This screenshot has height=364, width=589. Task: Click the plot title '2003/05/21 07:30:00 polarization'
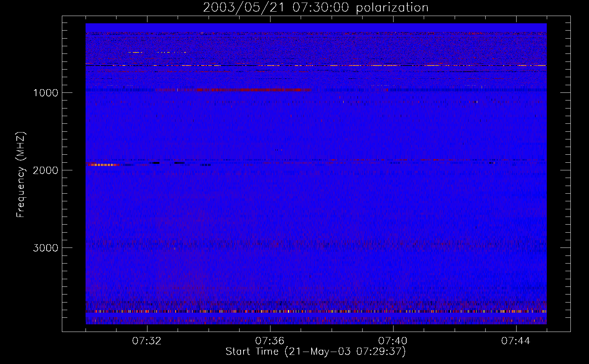pyautogui.click(x=316, y=8)
